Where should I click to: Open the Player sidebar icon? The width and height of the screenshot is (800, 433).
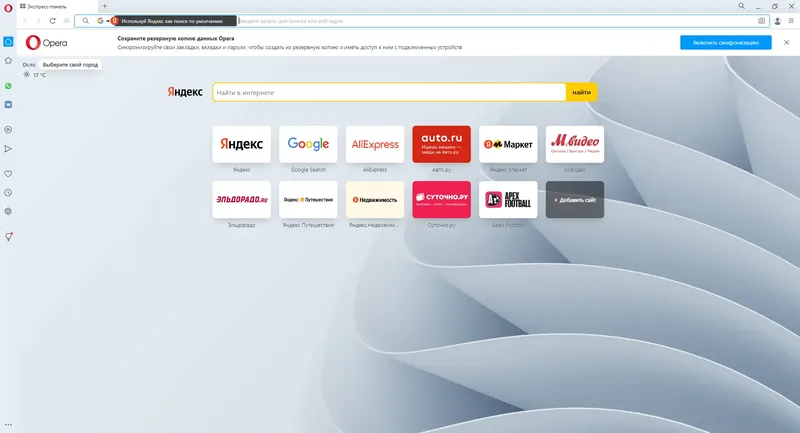tap(8, 130)
